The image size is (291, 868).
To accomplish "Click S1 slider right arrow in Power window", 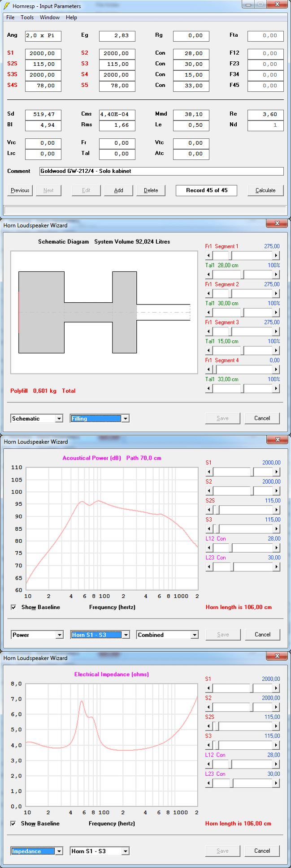I will click(277, 472).
